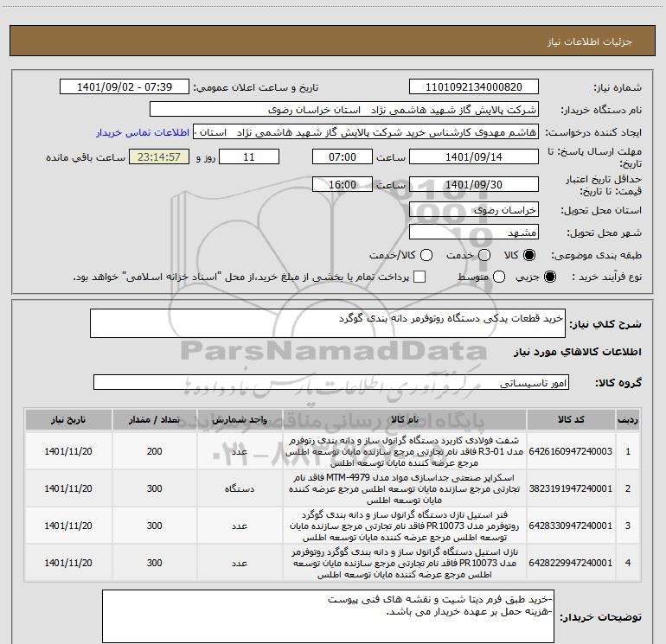Click the remaining time field 23:14:57

click(x=159, y=156)
